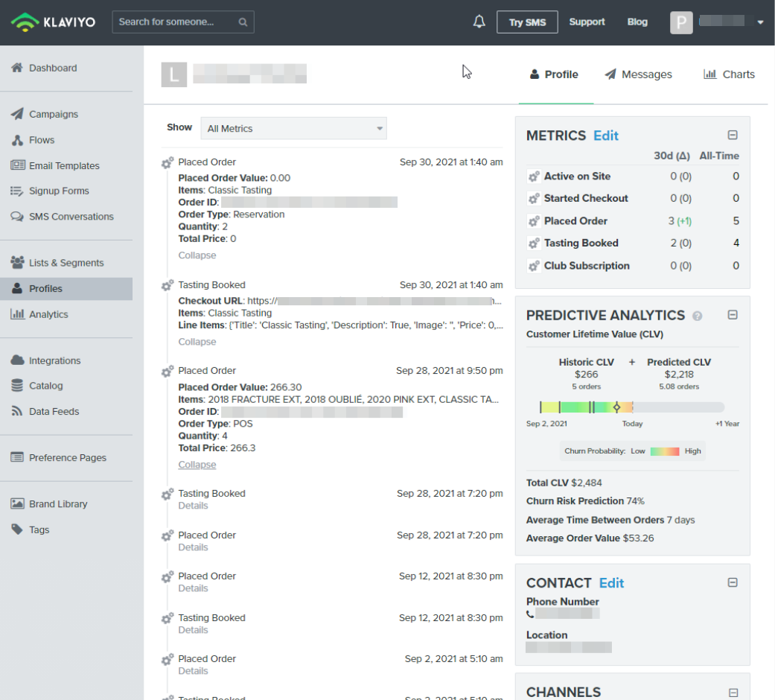Focus the Search for someone field
Screen dimensions: 775x700
pos(183,22)
